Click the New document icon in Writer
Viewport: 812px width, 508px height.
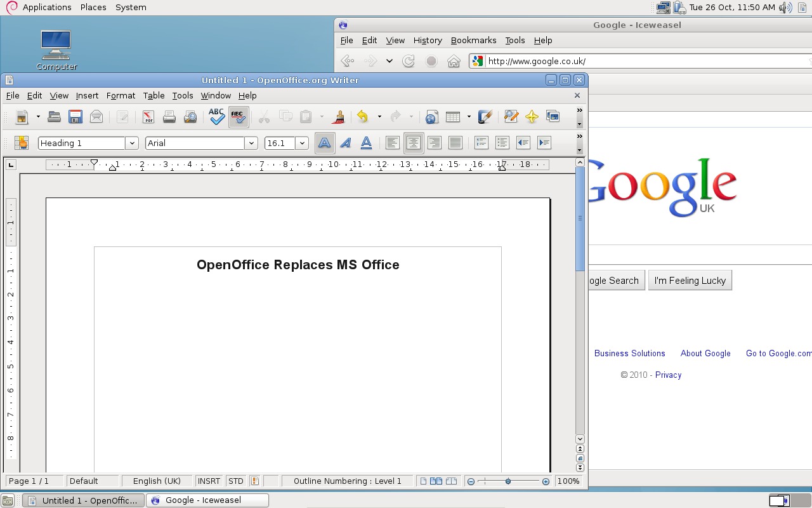coord(22,117)
